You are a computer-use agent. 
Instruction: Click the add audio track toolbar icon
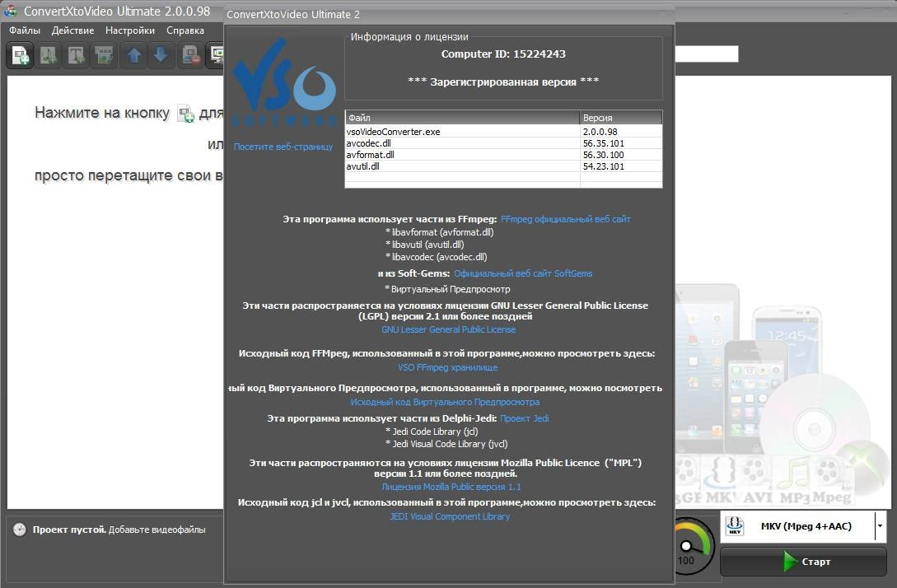tap(49, 55)
